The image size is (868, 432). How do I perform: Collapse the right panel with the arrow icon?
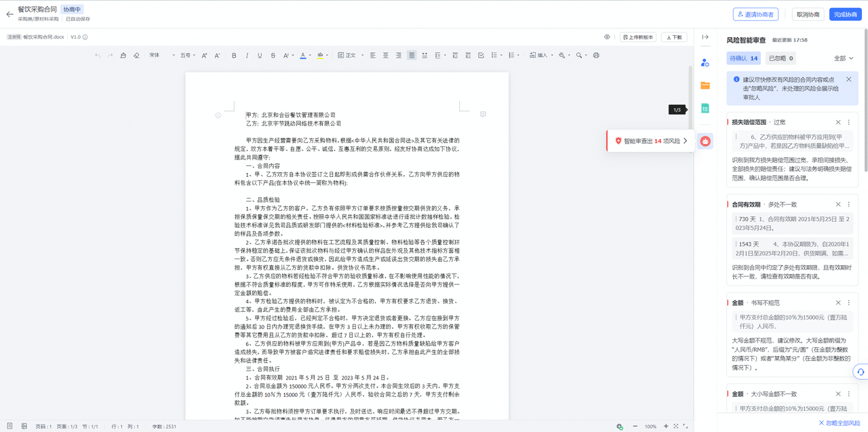tap(705, 37)
